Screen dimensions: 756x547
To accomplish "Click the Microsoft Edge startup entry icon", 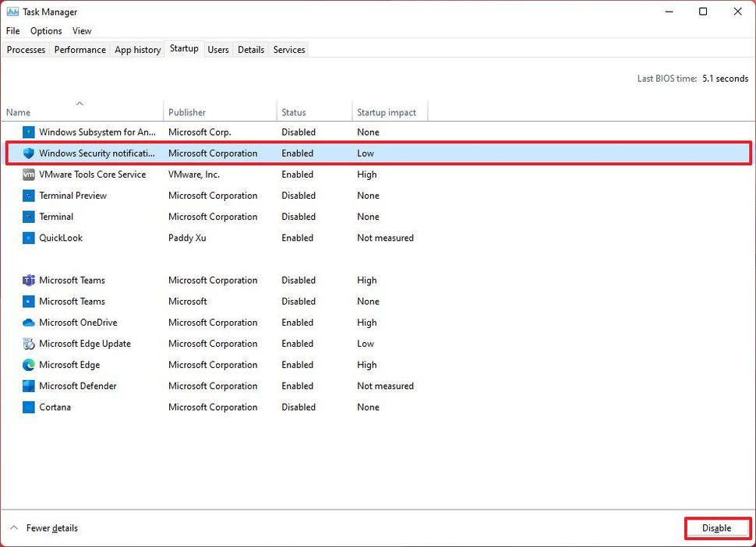I will click(x=29, y=365).
